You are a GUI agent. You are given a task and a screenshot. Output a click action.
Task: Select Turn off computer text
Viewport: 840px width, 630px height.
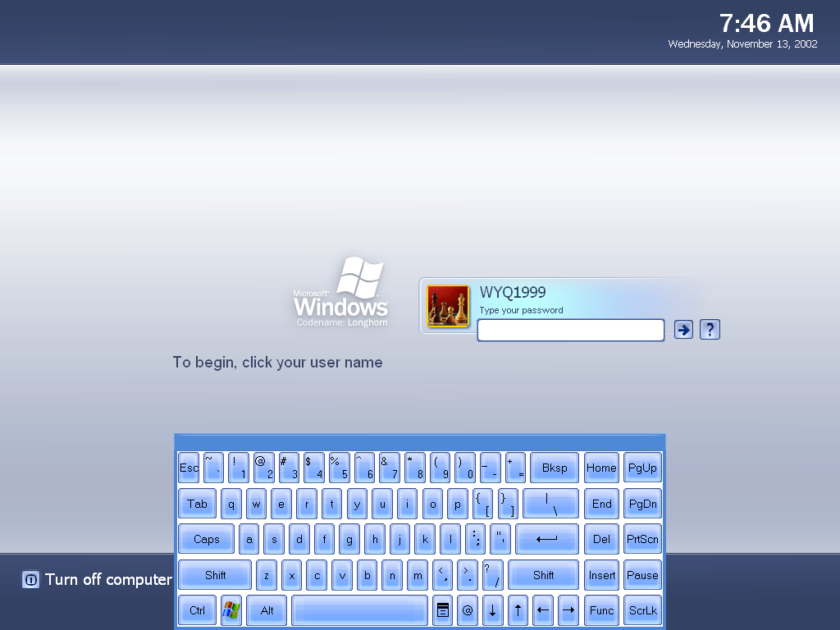click(109, 579)
